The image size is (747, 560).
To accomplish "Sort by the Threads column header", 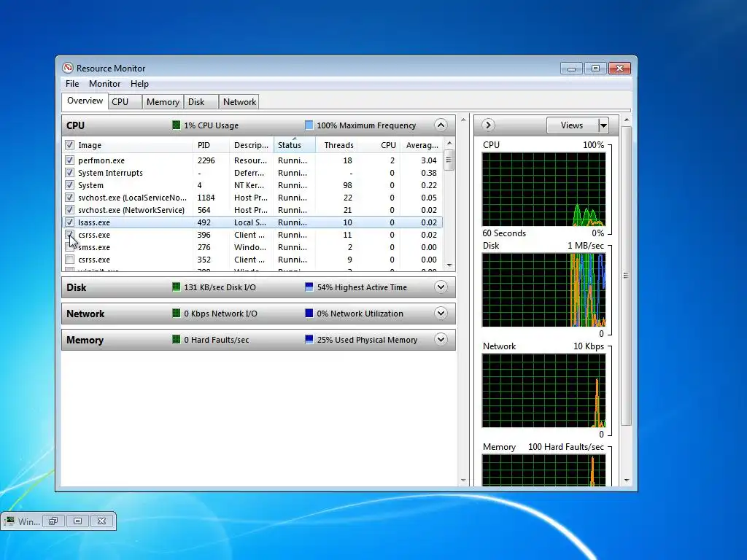I will point(336,145).
